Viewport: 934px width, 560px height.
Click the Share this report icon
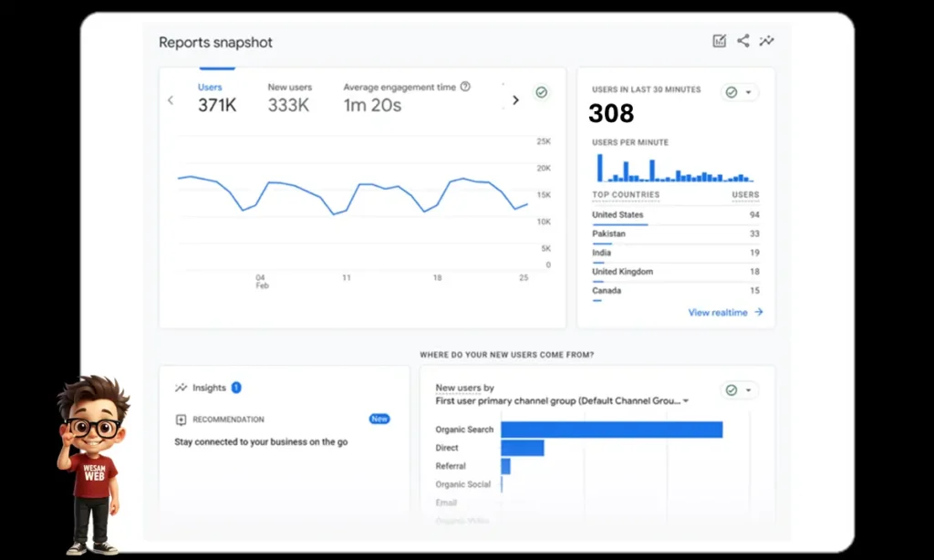click(x=742, y=40)
